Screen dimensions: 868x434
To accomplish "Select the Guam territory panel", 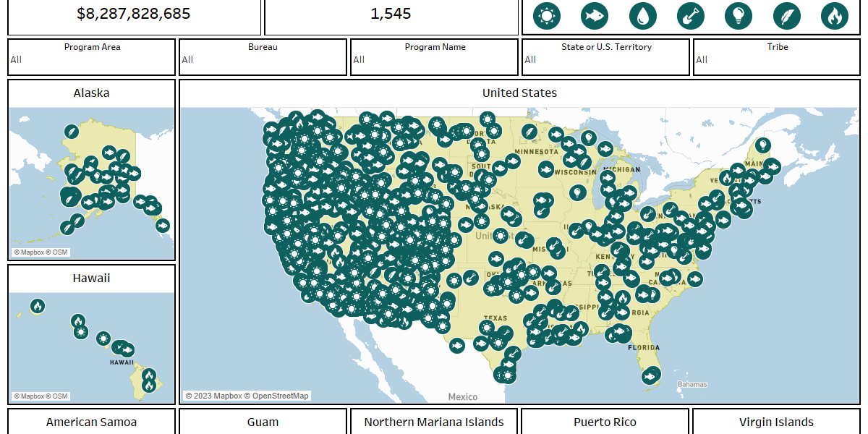I will coord(263,422).
